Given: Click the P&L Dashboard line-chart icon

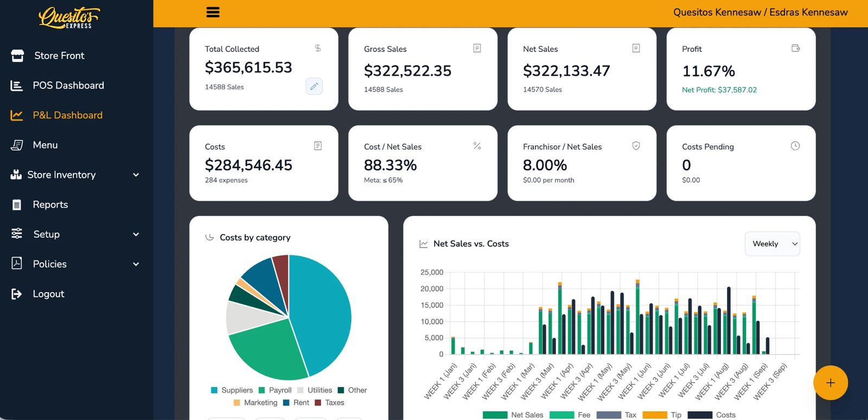Looking at the screenshot, I should tap(17, 115).
